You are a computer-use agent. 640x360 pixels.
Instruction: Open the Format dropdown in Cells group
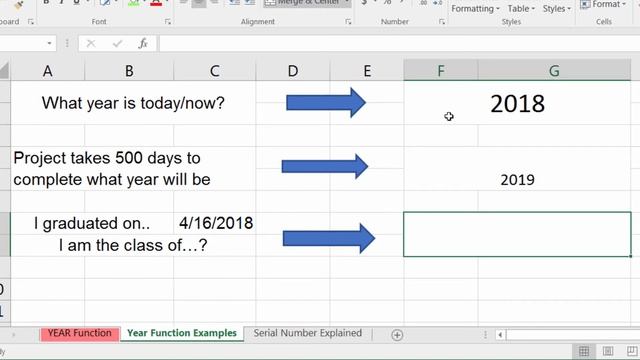[x=603, y=4]
